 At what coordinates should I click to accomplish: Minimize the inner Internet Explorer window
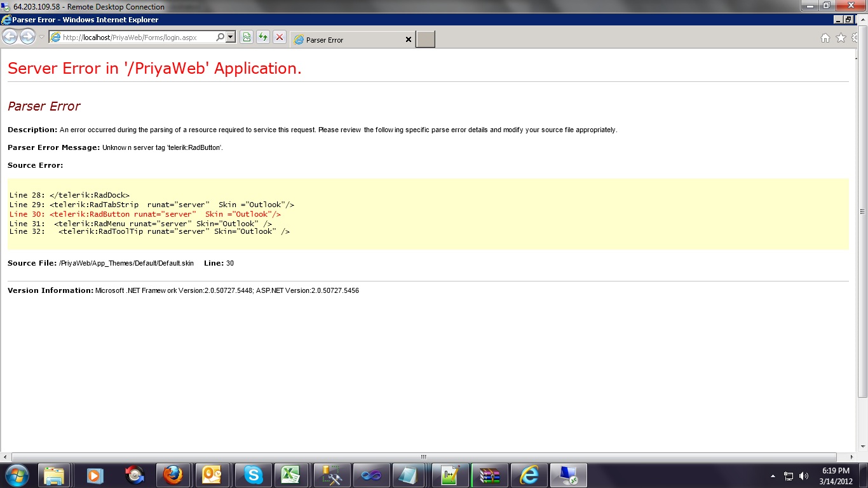(838, 20)
